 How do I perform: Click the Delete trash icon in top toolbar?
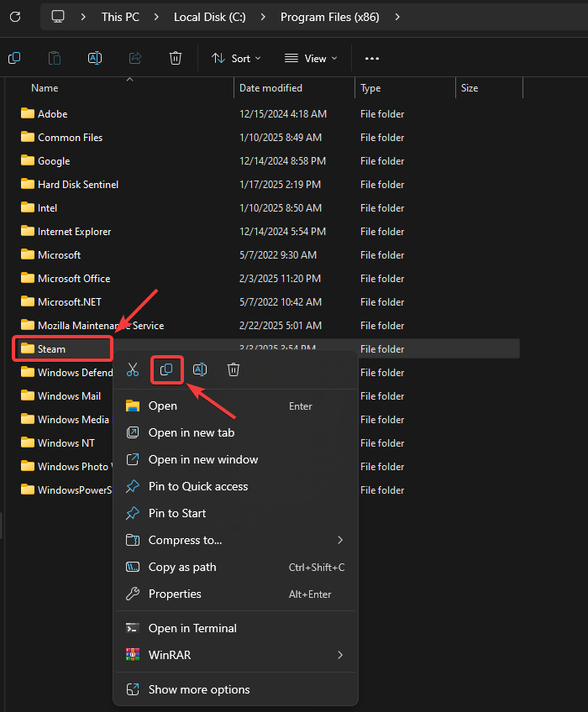pos(175,58)
